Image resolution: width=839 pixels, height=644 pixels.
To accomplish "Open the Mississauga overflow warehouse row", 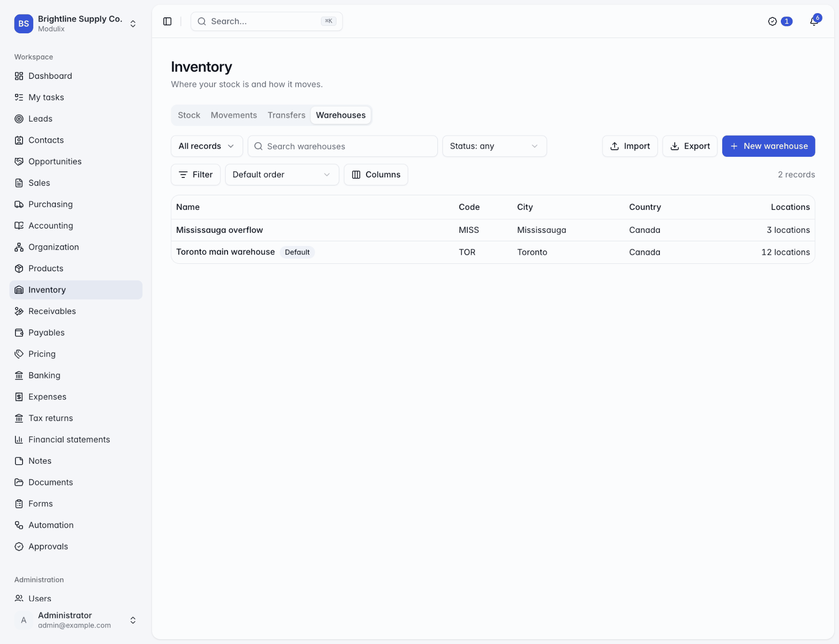I will point(493,230).
